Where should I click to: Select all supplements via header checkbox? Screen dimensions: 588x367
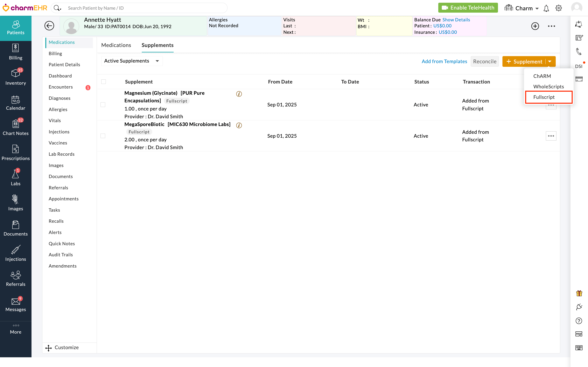click(103, 82)
